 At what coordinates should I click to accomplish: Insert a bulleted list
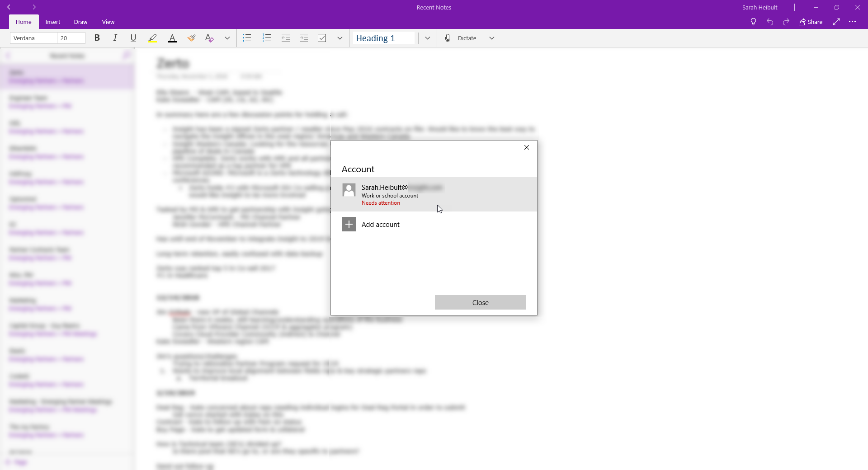pos(247,38)
